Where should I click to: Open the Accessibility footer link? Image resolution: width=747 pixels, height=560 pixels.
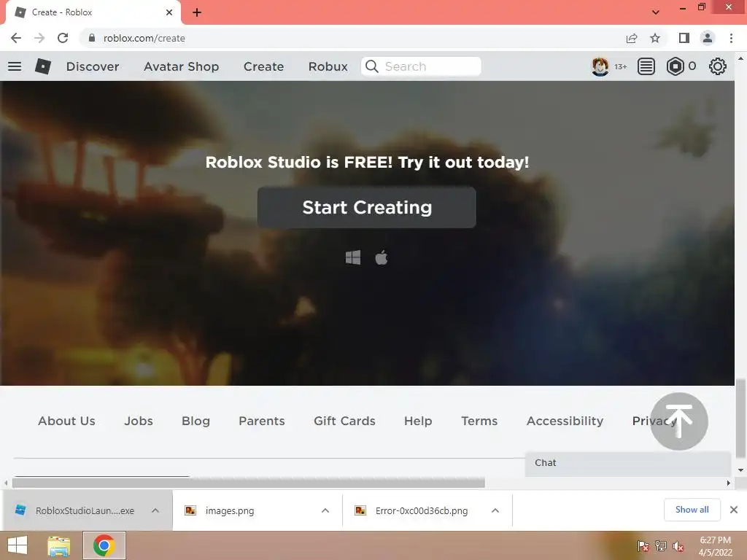(565, 421)
